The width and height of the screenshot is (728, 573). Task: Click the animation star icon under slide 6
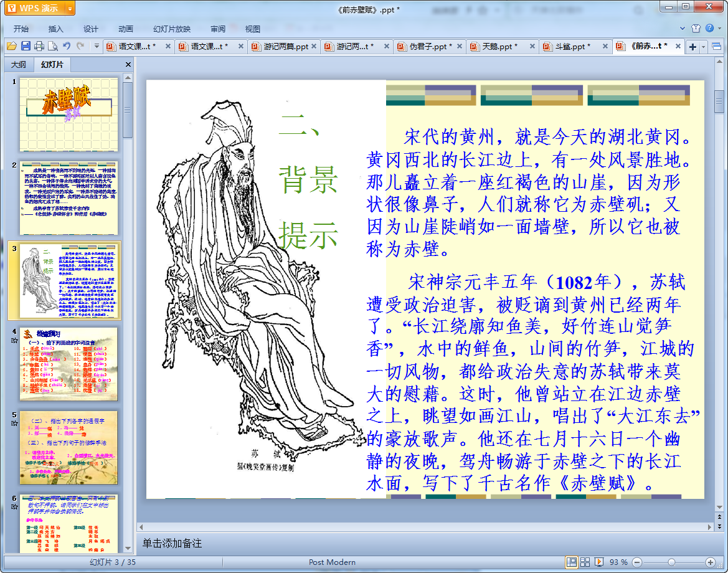(x=14, y=506)
